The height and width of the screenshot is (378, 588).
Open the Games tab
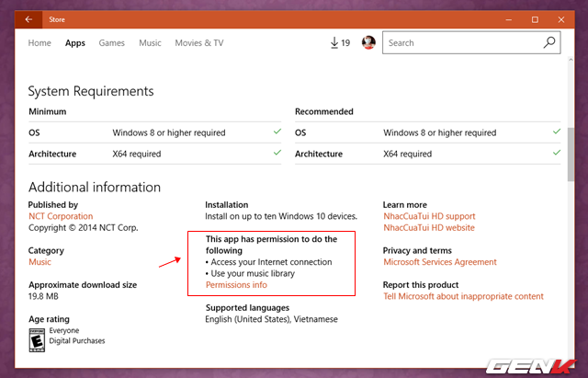point(112,43)
